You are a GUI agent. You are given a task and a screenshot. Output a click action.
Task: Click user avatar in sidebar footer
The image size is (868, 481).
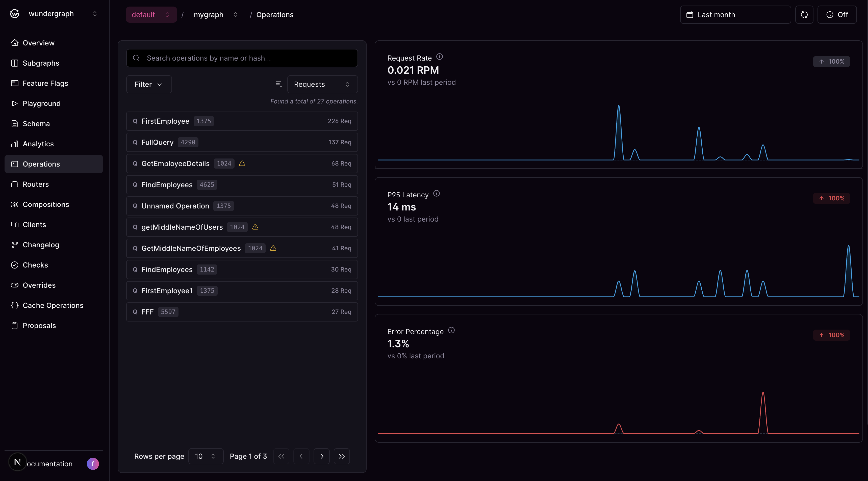click(93, 464)
